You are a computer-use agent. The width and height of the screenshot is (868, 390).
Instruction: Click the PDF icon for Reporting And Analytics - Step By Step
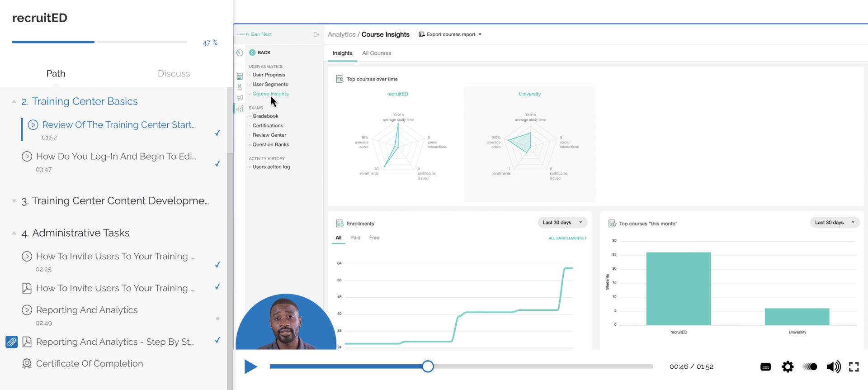(x=27, y=342)
